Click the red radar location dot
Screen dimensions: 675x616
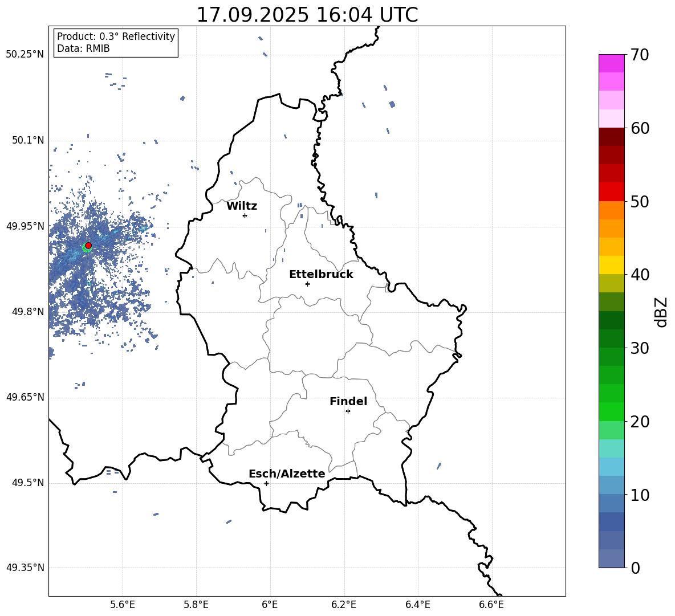88,246
